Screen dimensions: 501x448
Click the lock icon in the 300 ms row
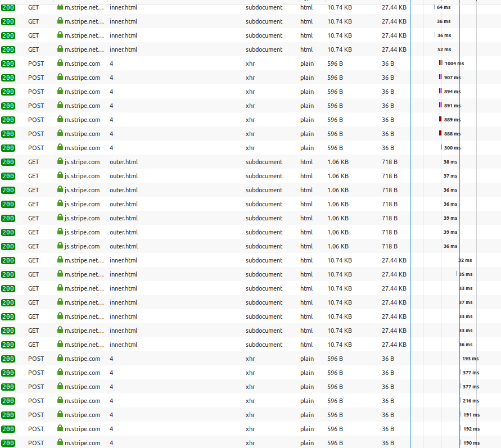tap(60, 147)
